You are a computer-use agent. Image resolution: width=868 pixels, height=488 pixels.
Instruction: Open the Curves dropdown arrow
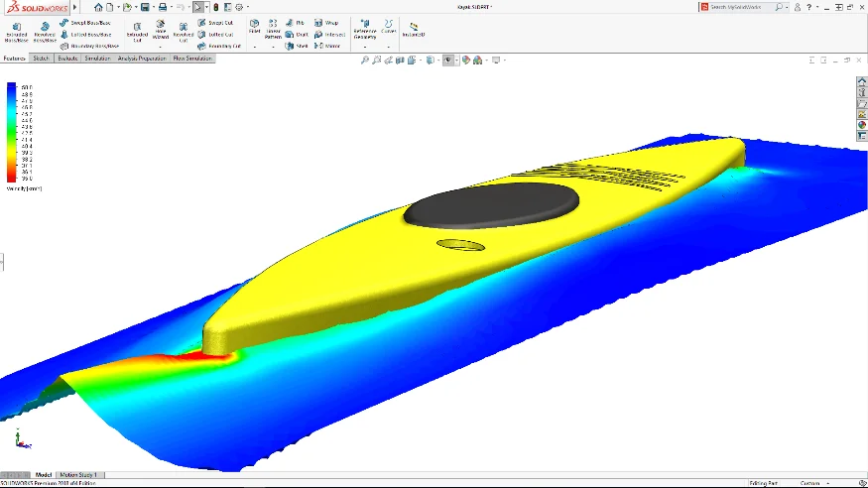click(x=389, y=46)
